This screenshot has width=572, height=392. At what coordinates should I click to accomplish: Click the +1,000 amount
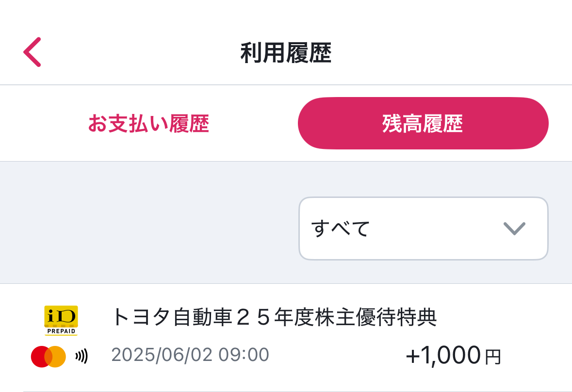(x=443, y=356)
